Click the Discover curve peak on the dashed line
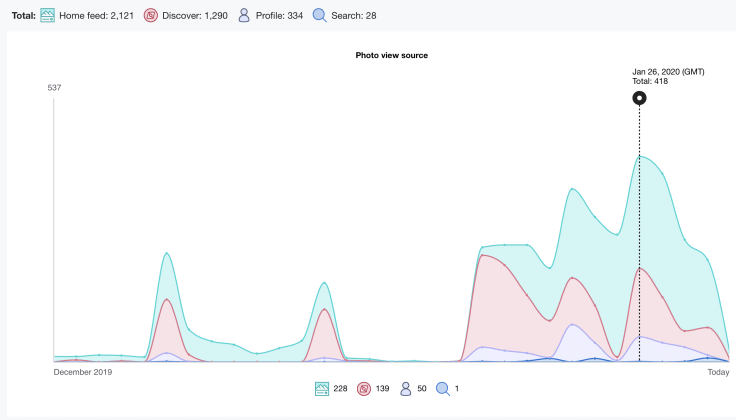The height and width of the screenshot is (420, 736). (639, 268)
